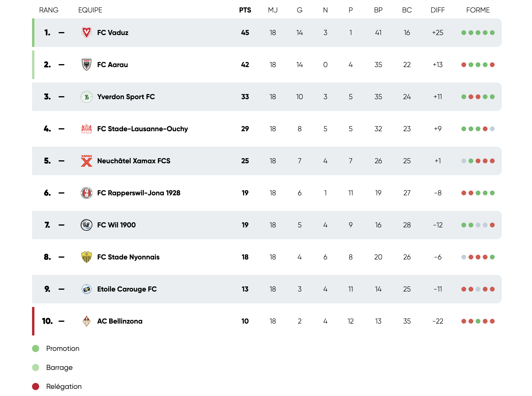
Task: Click the Stade-Lausanne-Ouchy club logo
Action: [86, 129]
